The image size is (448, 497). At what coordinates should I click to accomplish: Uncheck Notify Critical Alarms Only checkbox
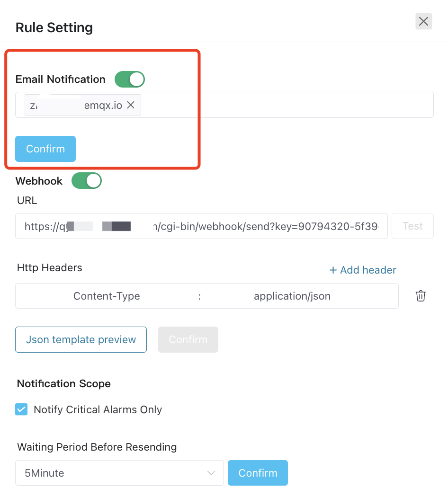pos(21,409)
